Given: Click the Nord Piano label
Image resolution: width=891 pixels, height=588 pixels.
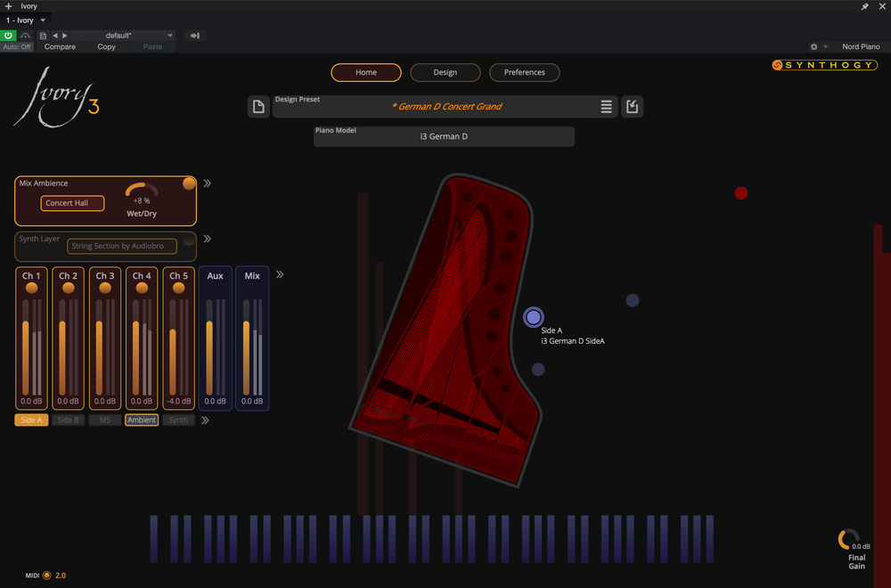Looking at the screenshot, I should pos(861,46).
